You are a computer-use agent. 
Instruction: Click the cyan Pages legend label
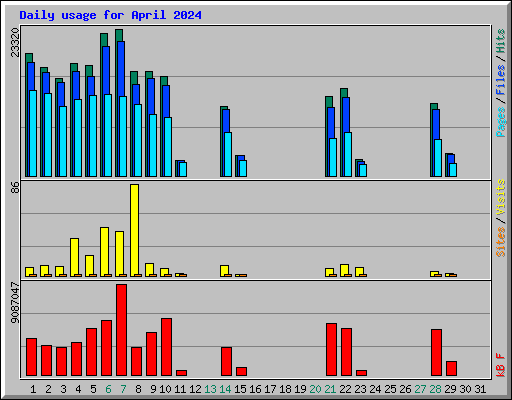(500, 122)
